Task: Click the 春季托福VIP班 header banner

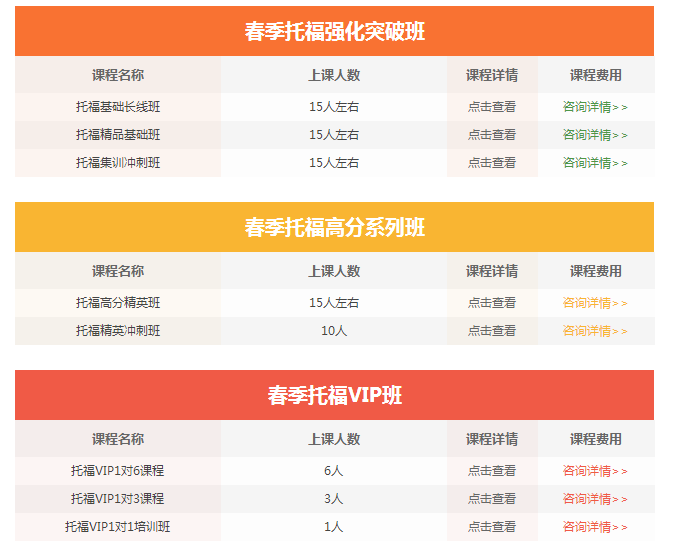Action: pyautogui.click(x=334, y=395)
